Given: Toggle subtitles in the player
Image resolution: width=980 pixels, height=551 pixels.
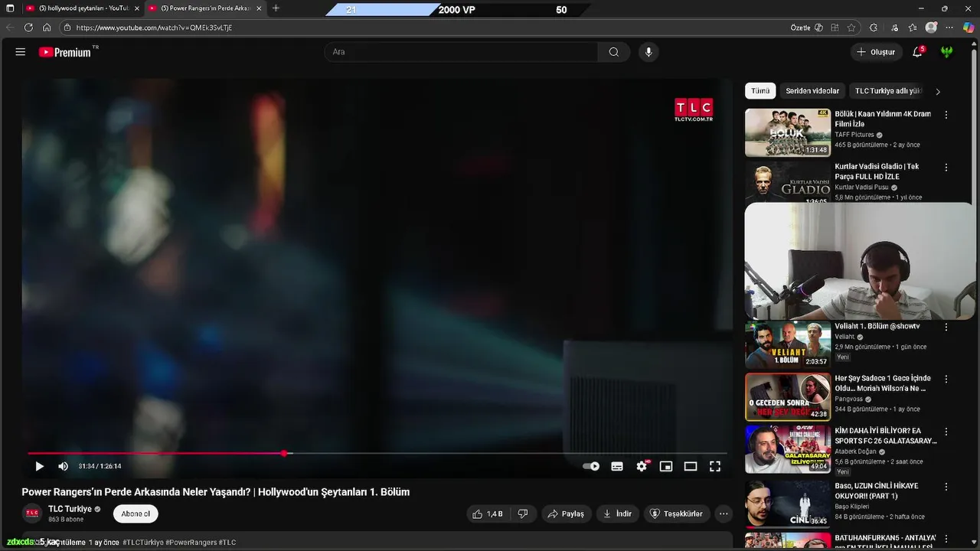Looking at the screenshot, I should coord(617,466).
